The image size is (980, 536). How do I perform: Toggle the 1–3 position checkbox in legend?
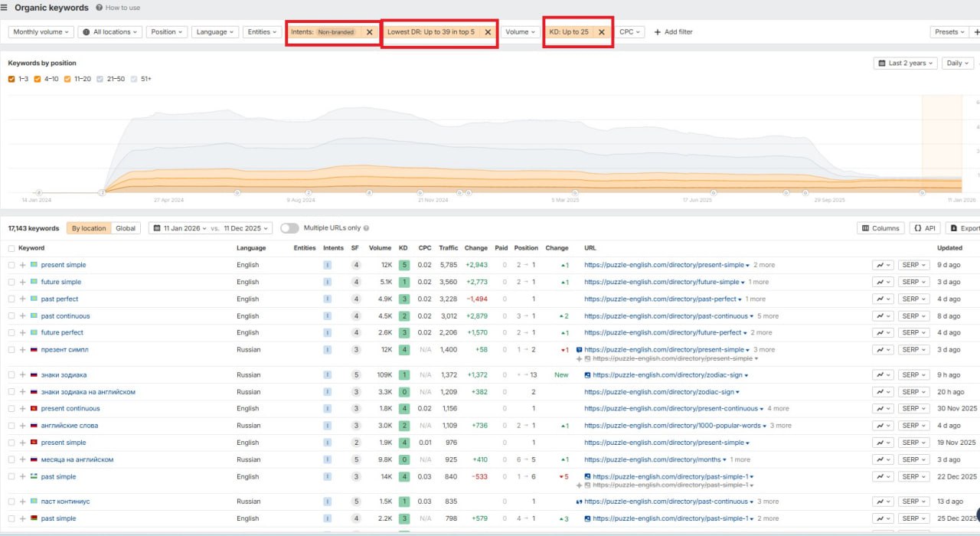tap(12, 79)
